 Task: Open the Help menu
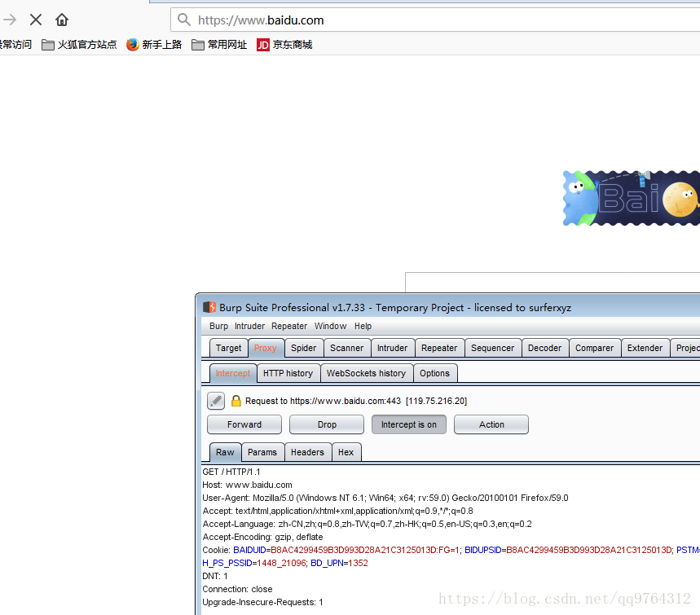pyautogui.click(x=363, y=327)
